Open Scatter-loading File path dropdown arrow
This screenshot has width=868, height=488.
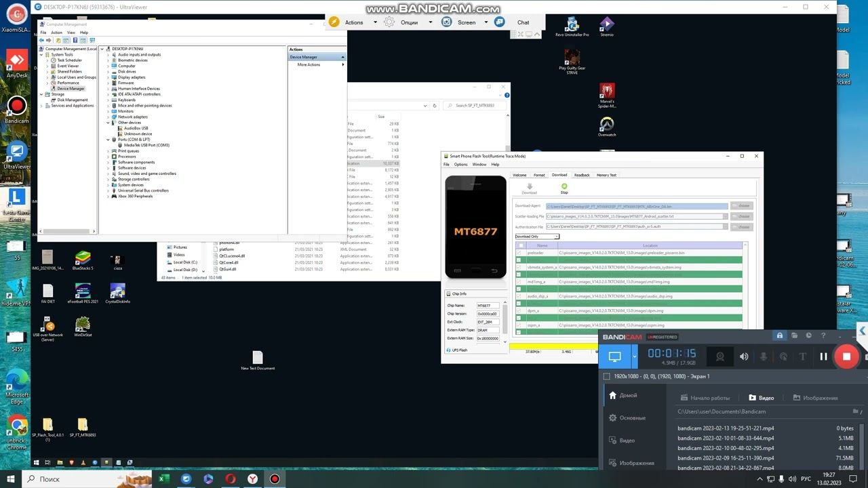click(725, 217)
